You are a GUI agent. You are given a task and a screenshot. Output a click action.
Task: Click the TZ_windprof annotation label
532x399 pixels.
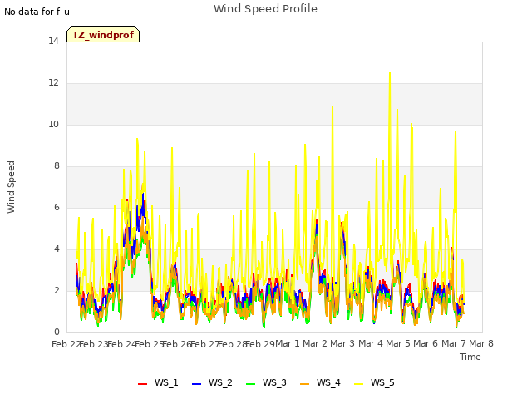tap(103, 35)
